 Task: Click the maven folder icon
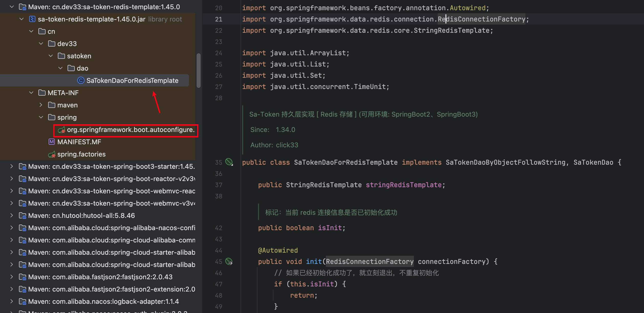[52, 105]
